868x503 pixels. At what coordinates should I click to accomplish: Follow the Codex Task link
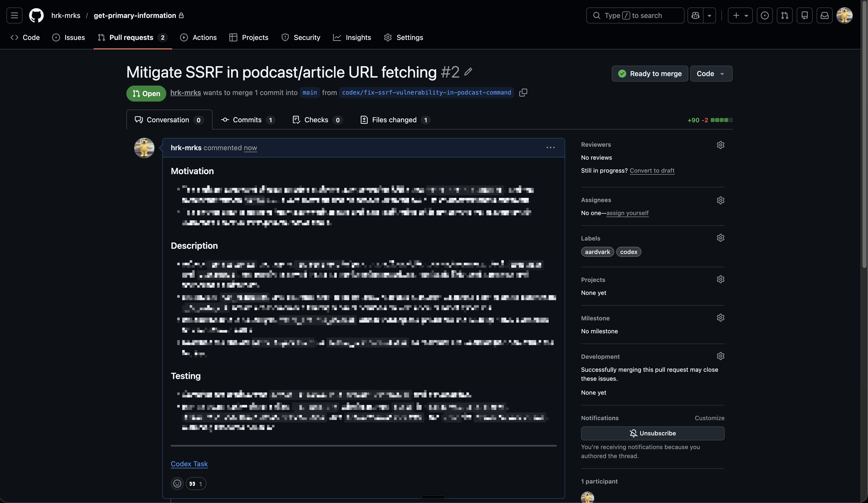[189, 464]
